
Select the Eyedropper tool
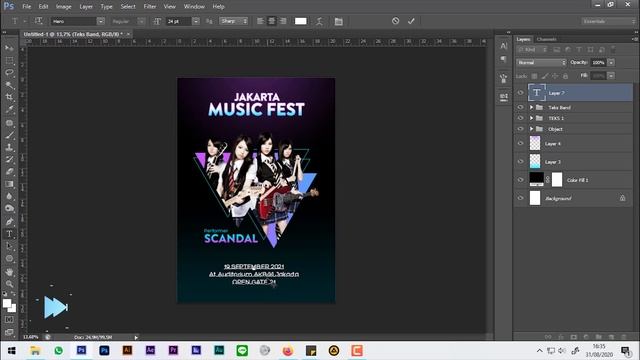(x=9, y=109)
